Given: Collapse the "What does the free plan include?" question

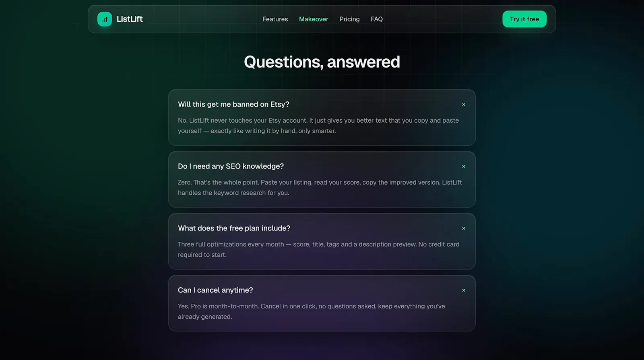Looking at the screenshot, I should [322, 228].
